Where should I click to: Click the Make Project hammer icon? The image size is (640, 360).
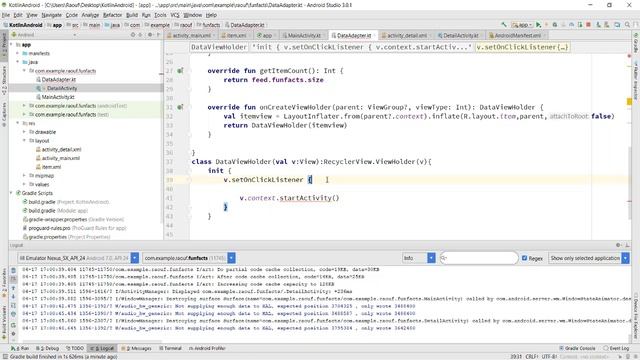[x=504, y=25]
